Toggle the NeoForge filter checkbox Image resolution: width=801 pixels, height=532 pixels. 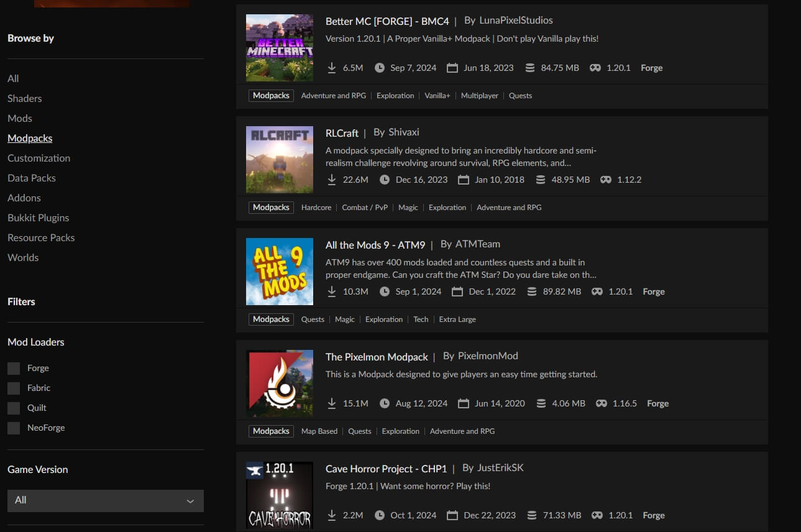point(14,428)
